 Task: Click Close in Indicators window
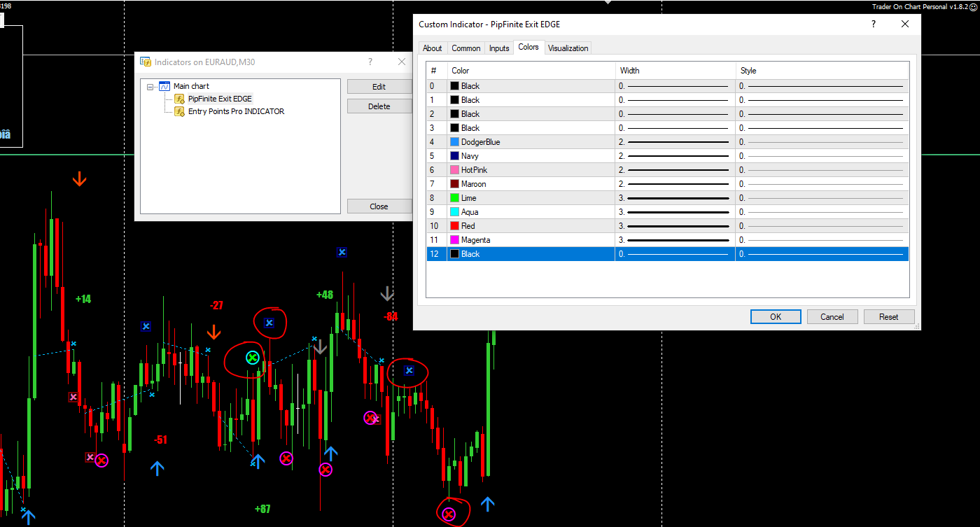[379, 206]
